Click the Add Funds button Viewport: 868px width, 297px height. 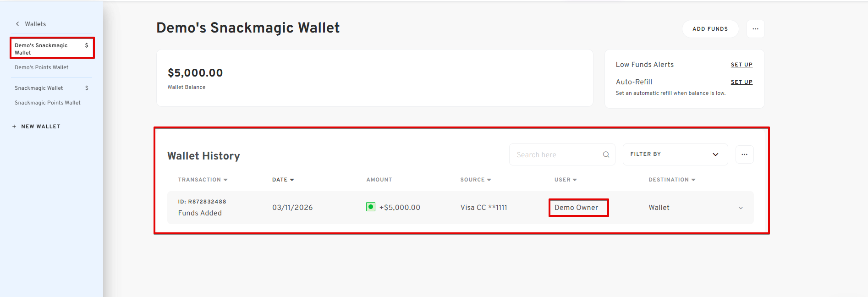[710, 29]
